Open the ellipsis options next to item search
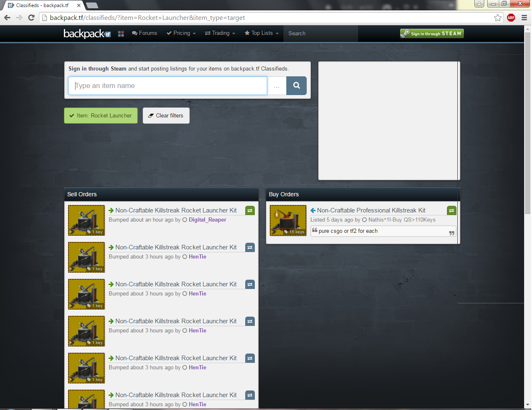 pyautogui.click(x=277, y=86)
